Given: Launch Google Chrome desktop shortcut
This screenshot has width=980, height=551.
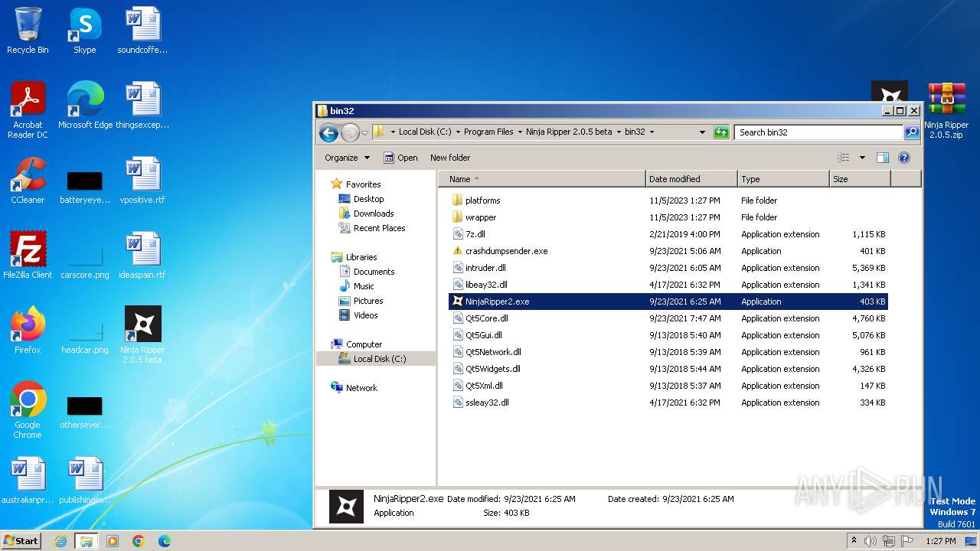Looking at the screenshot, I should (28, 410).
